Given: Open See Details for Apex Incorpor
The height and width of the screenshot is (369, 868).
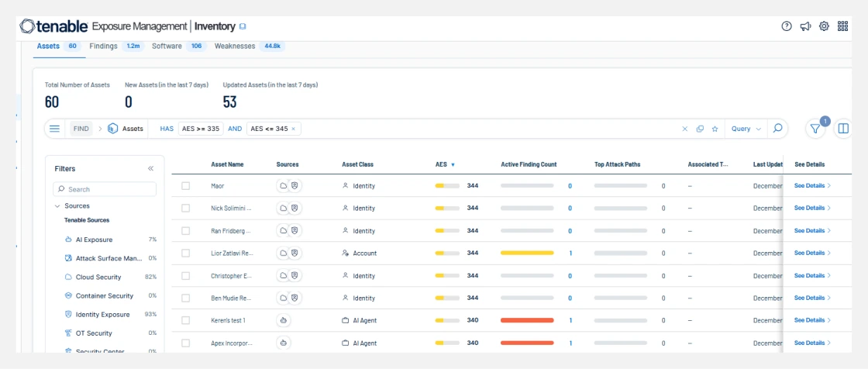Looking at the screenshot, I should pos(813,343).
